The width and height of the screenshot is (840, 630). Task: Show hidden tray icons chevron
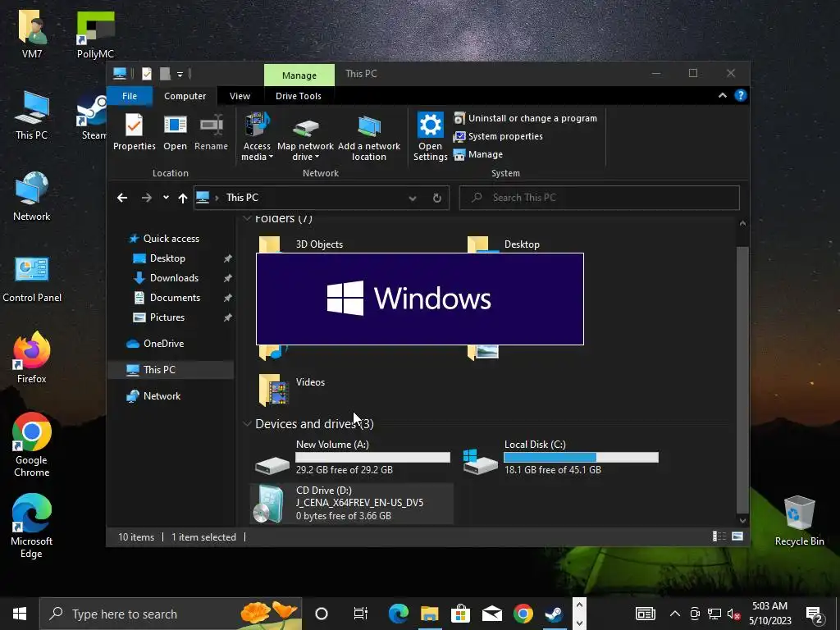[675, 614]
